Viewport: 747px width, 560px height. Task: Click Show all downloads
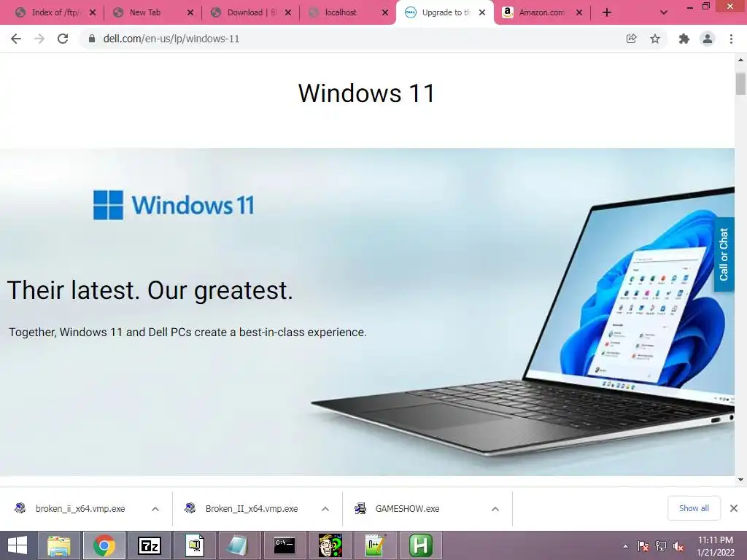[694, 508]
